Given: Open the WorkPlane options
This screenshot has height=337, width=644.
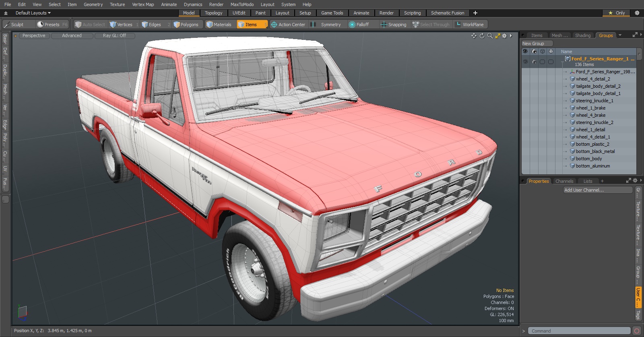Looking at the screenshot, I should click(x=470, y=25).
